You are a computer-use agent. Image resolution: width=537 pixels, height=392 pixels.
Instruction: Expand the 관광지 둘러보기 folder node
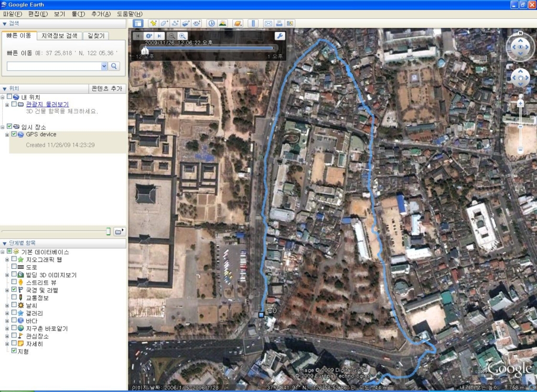tap(7, 104)
